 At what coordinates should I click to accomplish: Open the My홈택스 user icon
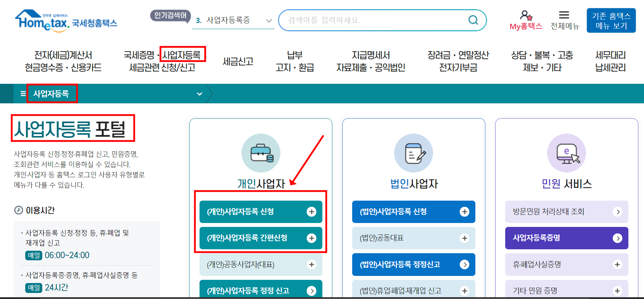pos(526,15)
